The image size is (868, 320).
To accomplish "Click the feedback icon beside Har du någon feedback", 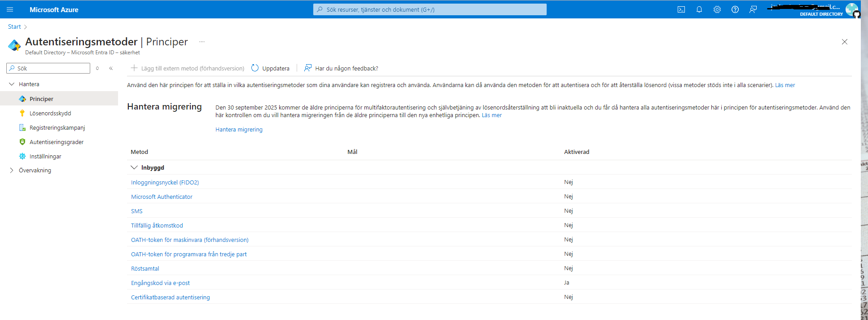I will click(308, 68).
